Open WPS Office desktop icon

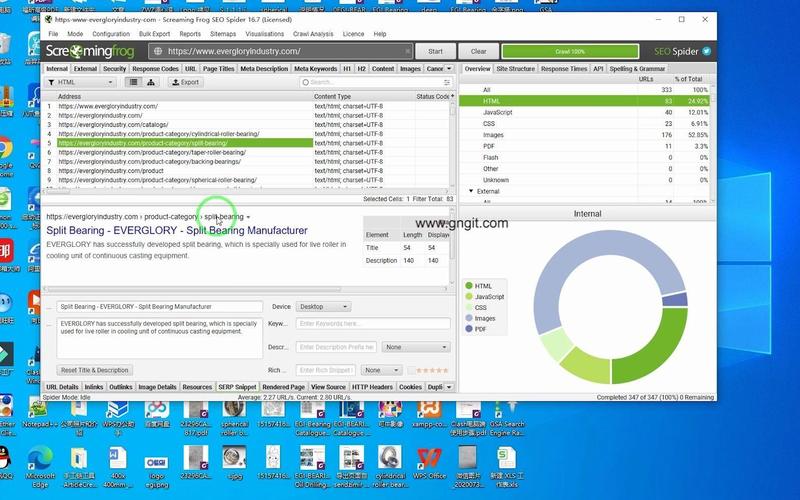(x=429, y=463)
